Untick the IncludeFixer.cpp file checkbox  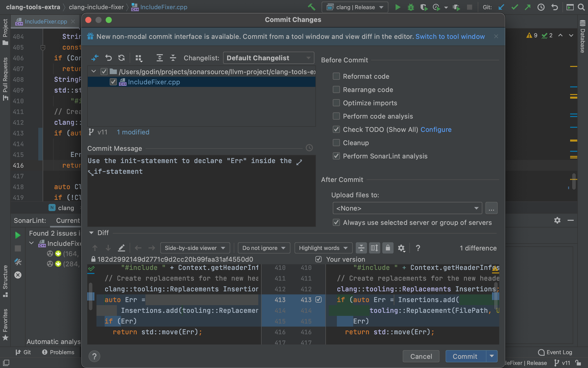[x=113, y=82]
